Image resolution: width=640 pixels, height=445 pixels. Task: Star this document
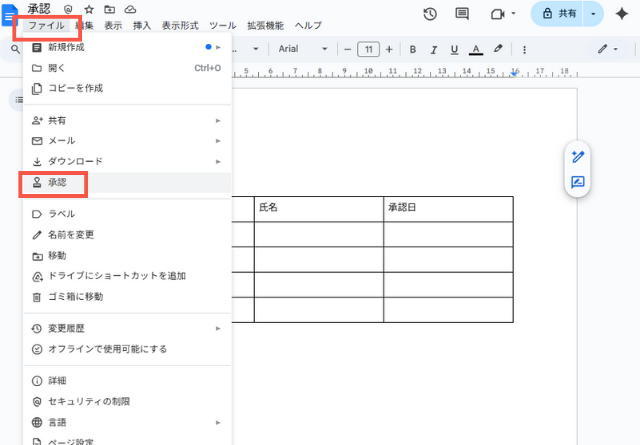pos(89,8)
